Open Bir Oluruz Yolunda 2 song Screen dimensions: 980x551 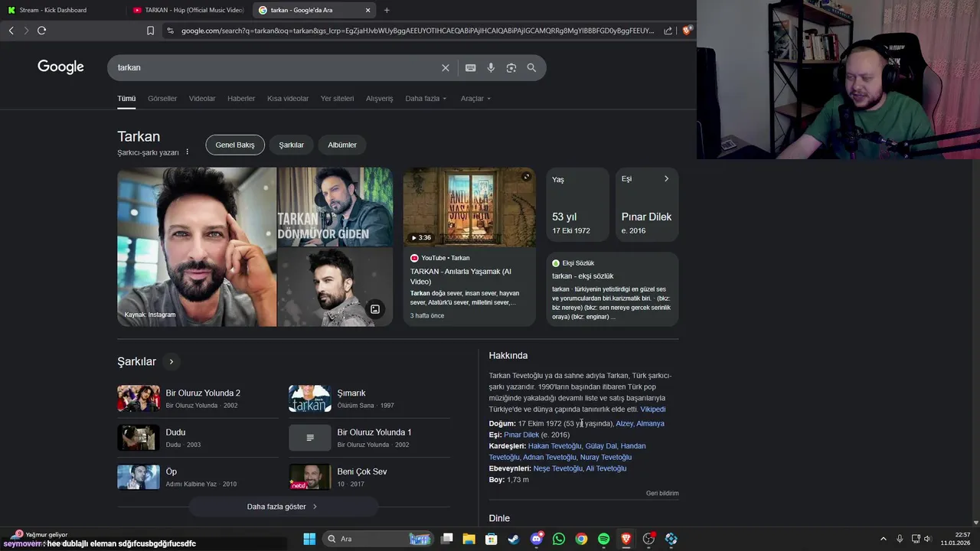pos(198,399)
